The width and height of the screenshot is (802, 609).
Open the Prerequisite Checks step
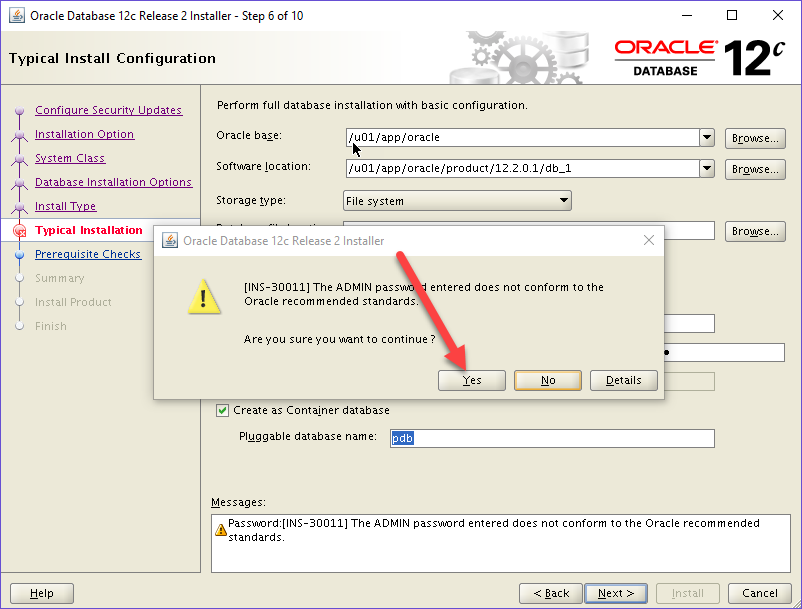(87, 254)
